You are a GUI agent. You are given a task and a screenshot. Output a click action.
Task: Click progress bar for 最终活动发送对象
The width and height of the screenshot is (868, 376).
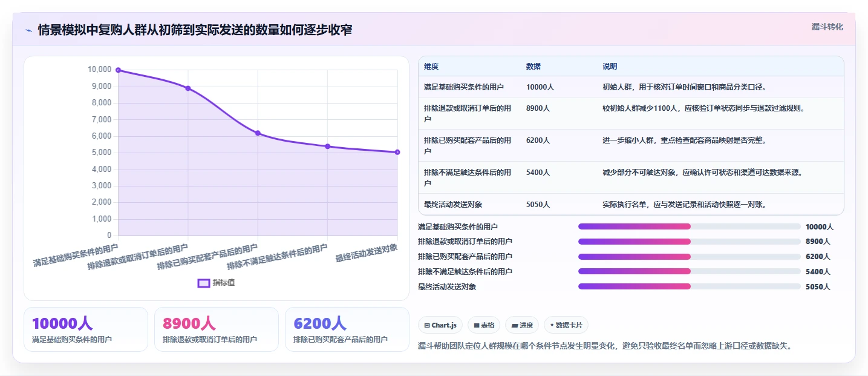(690, 286)
